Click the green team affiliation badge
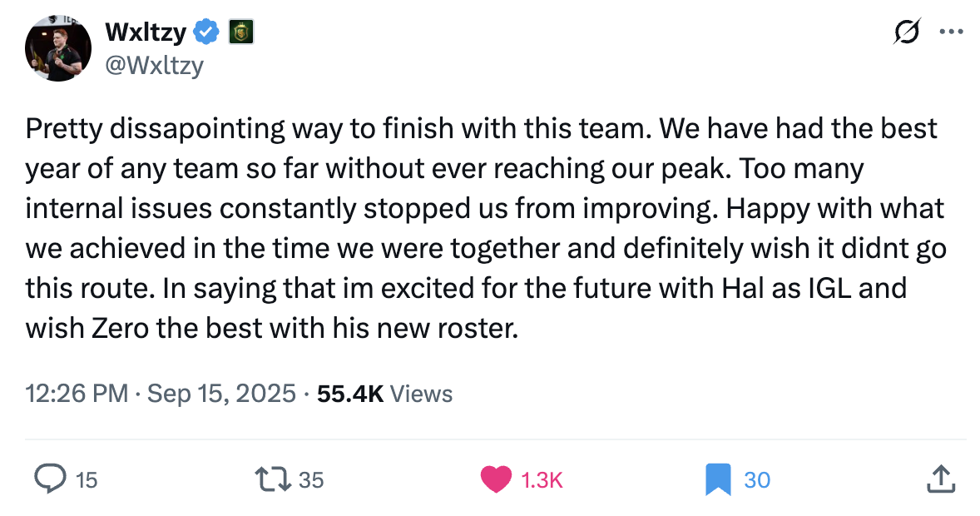980x516 pixels. tap(241, 32)
